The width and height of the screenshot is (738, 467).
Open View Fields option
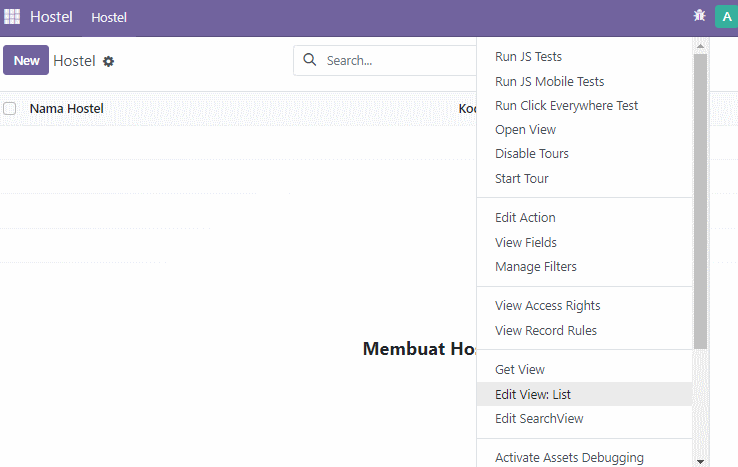point(526,242)
